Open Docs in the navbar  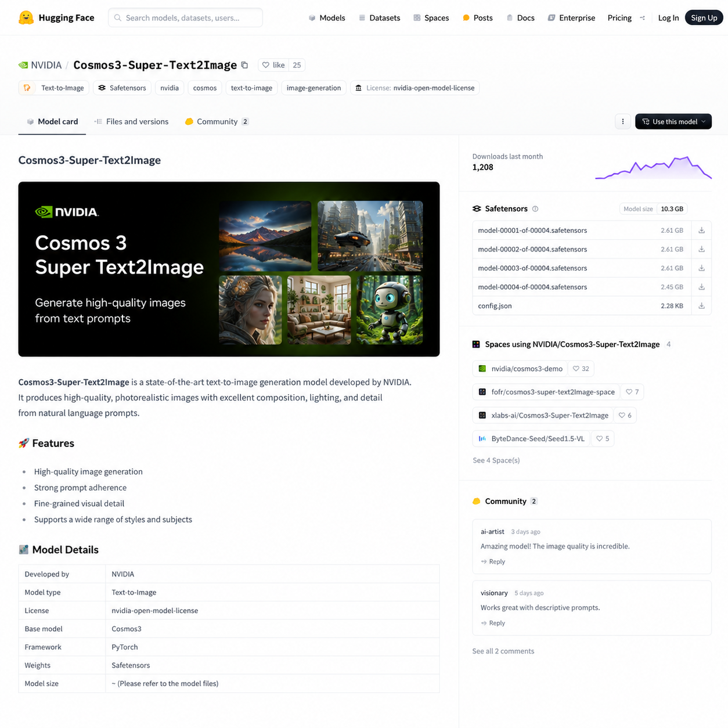point(521,18)
